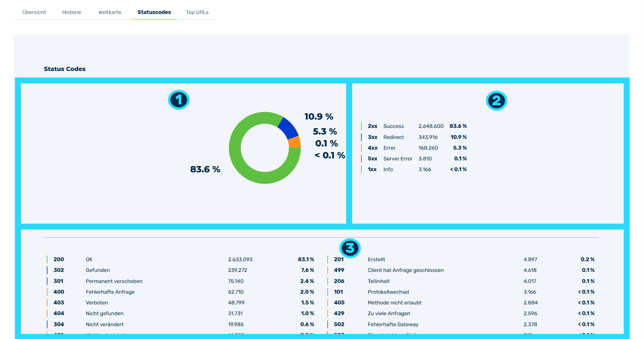This screenshot has width=644, height=339.
Task: Open the Übersicht tab
Action: [34, 12]
